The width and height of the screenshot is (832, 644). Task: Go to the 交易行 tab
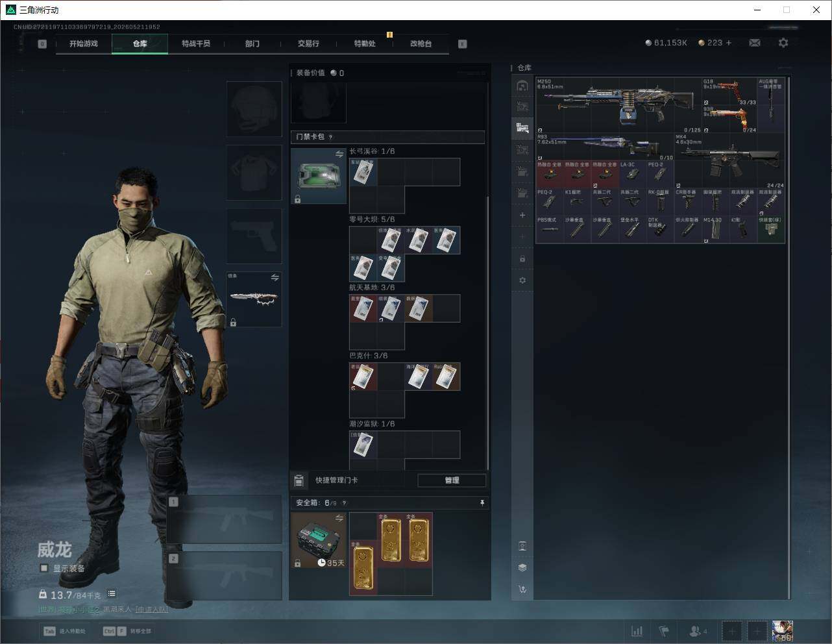tap(308, 43)
